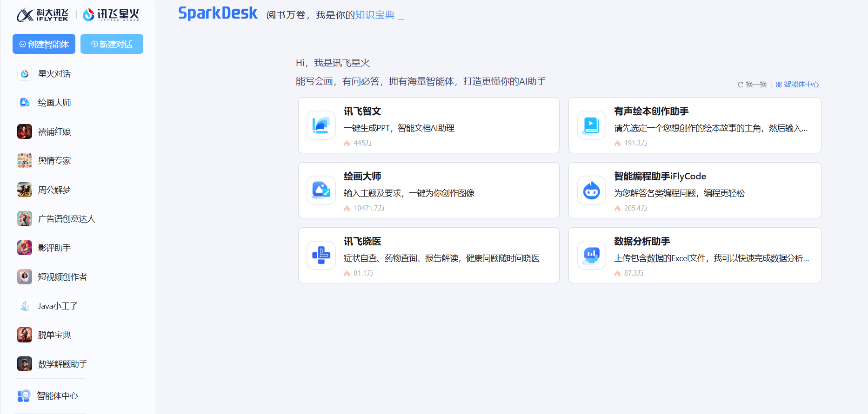868x414 pixels.
Task: Click the 81.1万 popularity count
Action: [x=363, y=273]
